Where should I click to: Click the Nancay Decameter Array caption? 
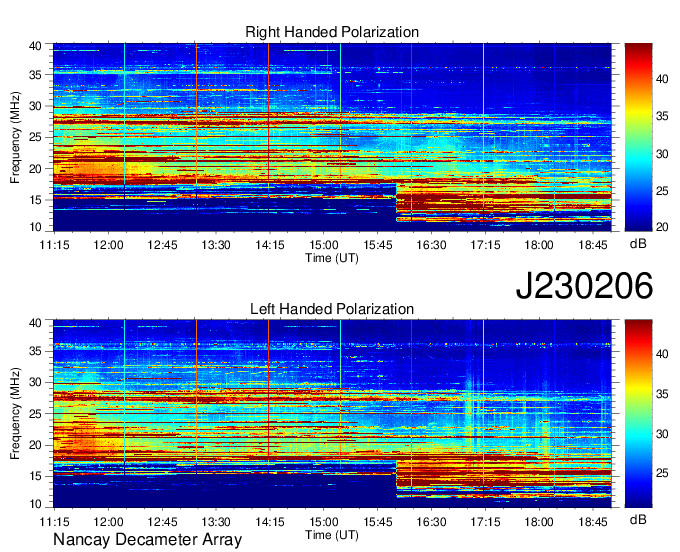tap(147, 540)
